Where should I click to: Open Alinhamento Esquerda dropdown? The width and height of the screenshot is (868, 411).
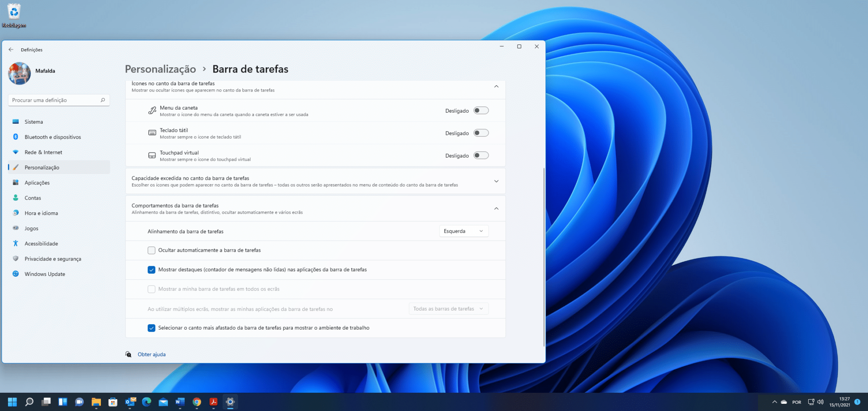[x=464, y=231]
